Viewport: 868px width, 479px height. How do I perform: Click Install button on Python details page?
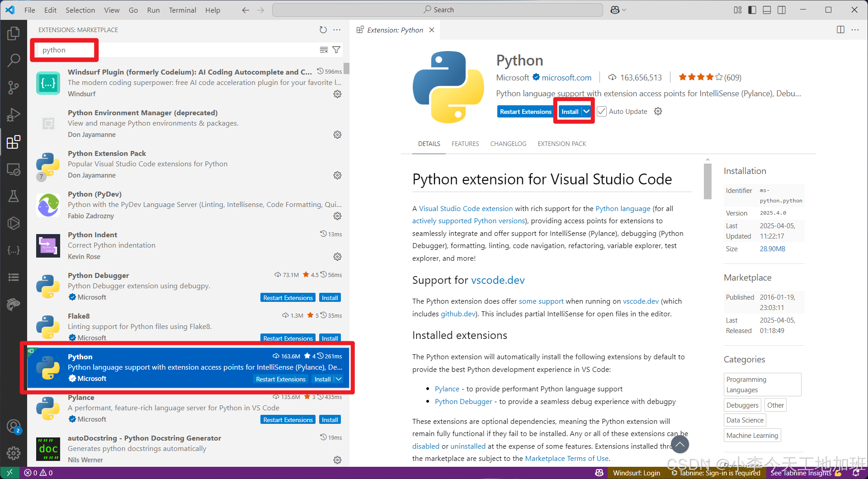570,112
